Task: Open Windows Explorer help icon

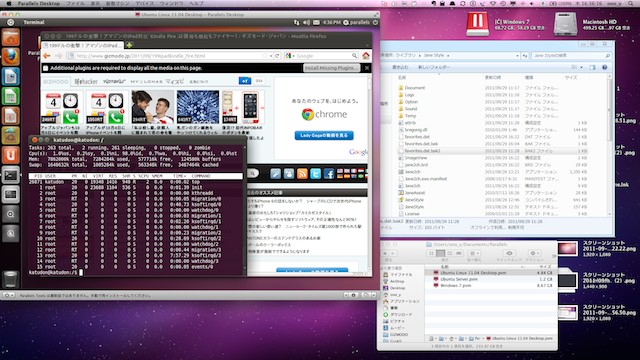Action: [x=604, y=67]
